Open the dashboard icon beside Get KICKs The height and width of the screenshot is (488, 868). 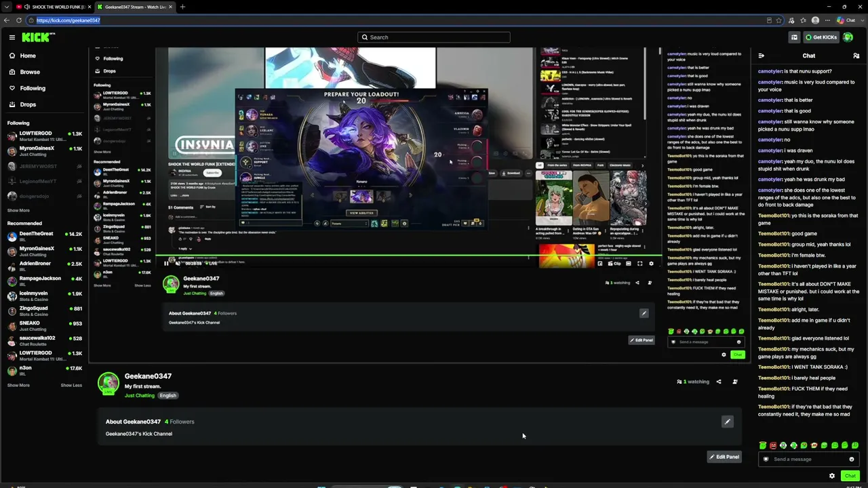pos(794,37)
